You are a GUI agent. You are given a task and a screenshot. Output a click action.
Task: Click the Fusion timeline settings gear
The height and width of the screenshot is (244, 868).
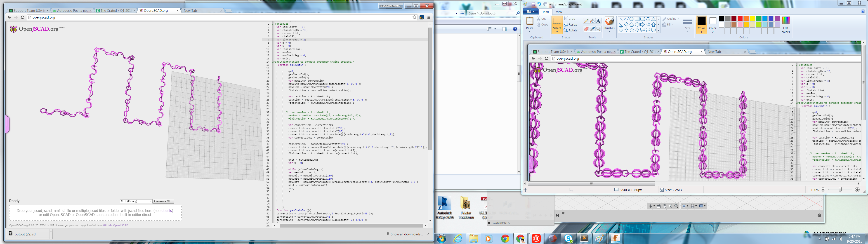click(819, 215)
